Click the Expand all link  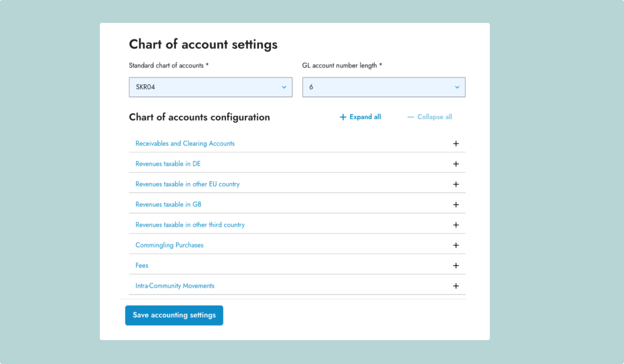tap(360, 117)
